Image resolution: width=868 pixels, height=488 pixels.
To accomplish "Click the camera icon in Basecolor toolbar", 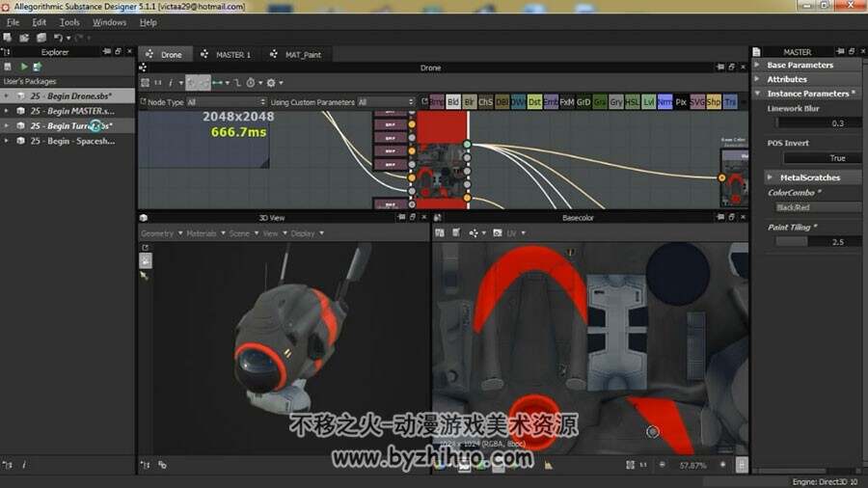I will pos(497,233).
